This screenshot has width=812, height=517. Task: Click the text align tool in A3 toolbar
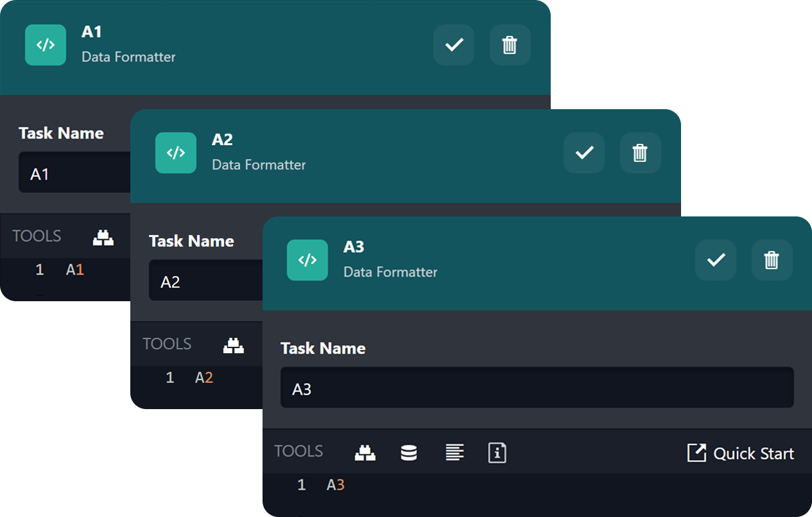click(454, 453)
